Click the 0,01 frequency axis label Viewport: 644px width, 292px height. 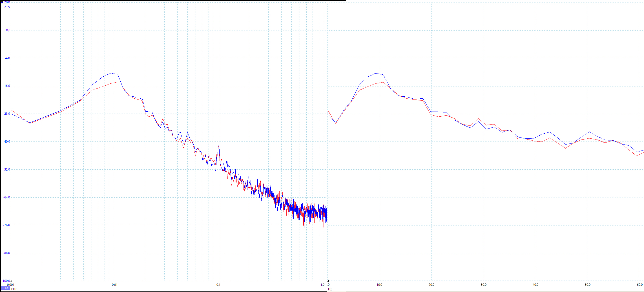click(x=115, y=285)
